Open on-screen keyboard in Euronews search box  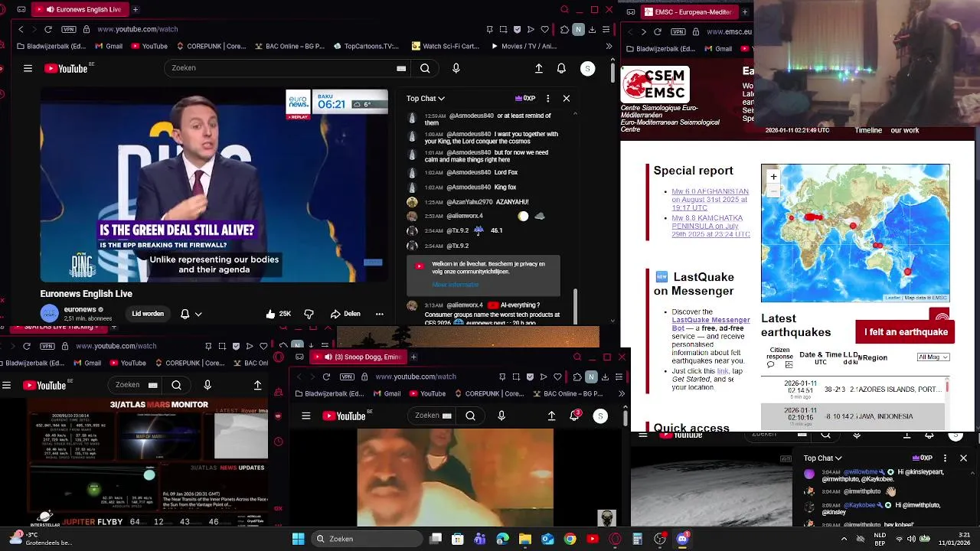tap(401, 68)
